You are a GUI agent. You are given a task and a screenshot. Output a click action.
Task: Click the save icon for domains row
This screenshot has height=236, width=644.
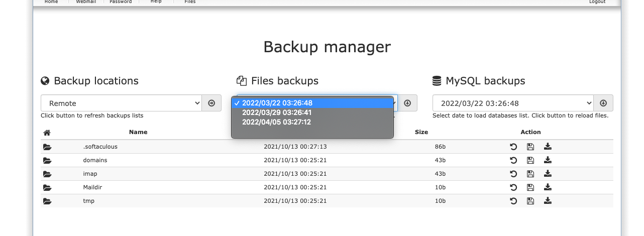[x=530, y=160]
